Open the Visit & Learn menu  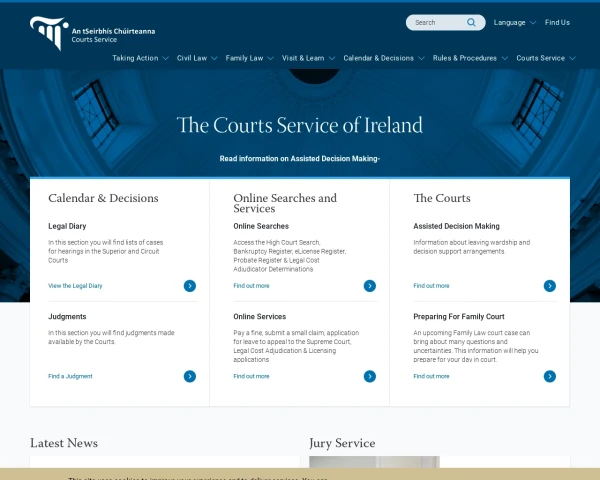click(x=303, y=58)
